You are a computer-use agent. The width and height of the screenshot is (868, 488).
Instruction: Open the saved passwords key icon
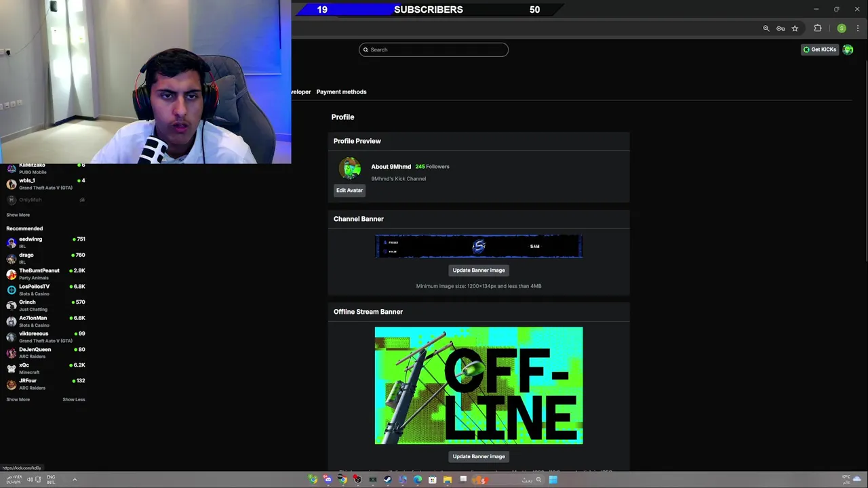click(781, 28)
